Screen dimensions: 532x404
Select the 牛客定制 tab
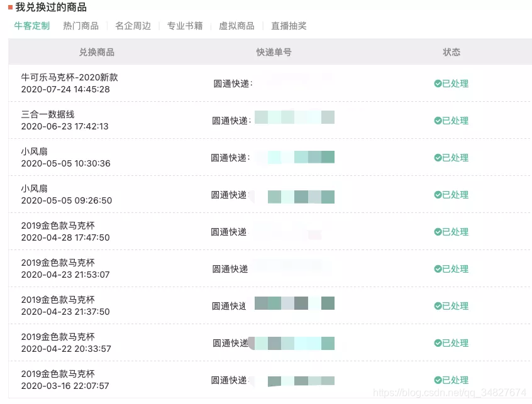pos(32,26)
